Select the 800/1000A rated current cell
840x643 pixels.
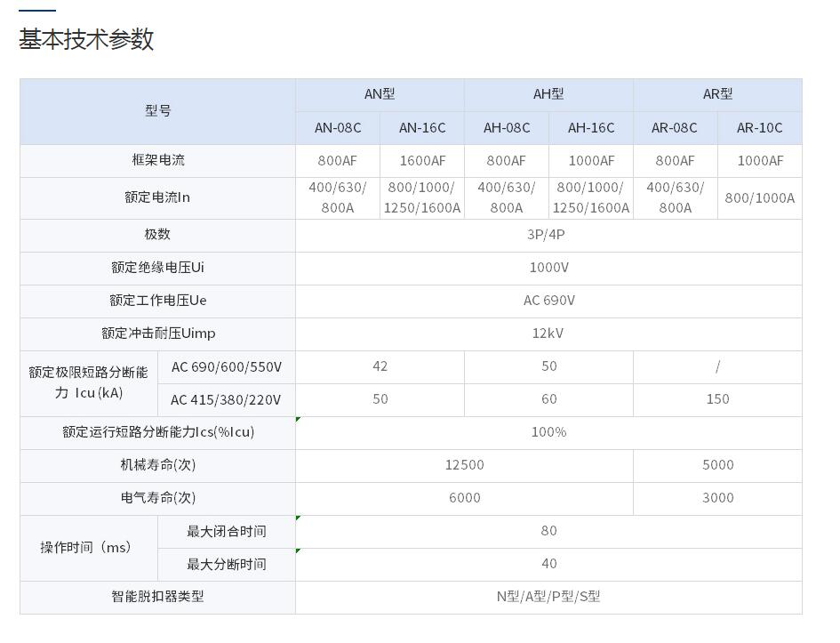coord(760,198)
